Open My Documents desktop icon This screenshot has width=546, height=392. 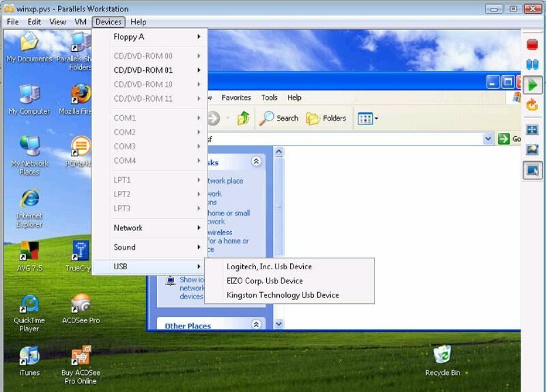29,47
